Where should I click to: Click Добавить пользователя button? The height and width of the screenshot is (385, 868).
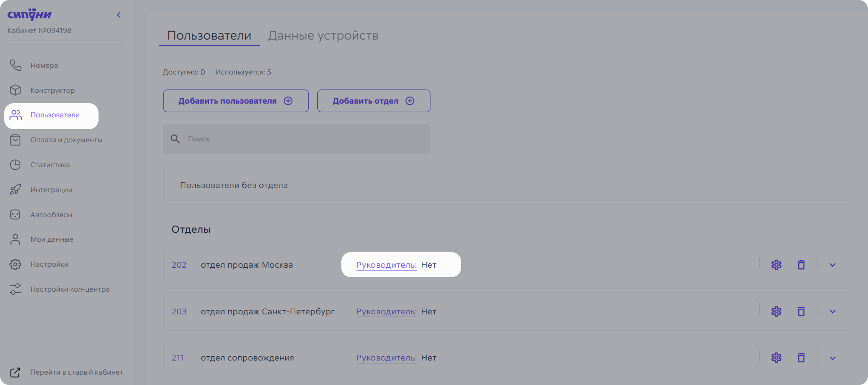[x=236, y=101]
